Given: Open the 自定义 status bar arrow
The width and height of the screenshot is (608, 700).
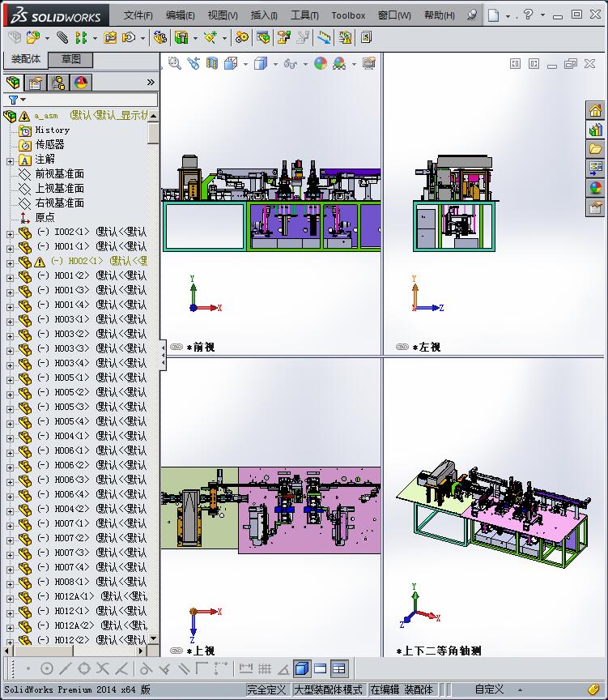Looking at the screenshot, I should 520,689.
